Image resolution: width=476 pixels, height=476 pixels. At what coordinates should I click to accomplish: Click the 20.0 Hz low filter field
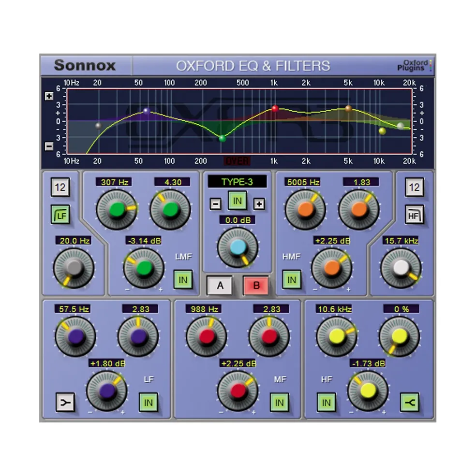(74, 241)
